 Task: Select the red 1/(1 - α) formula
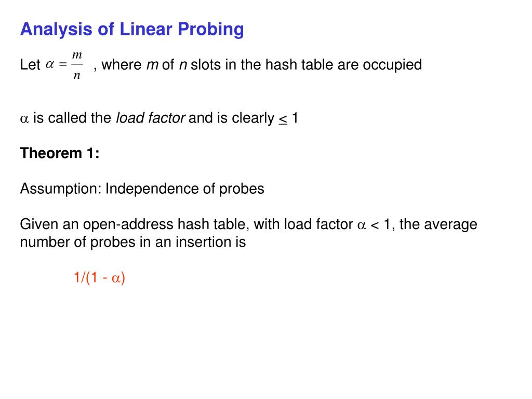99,278
